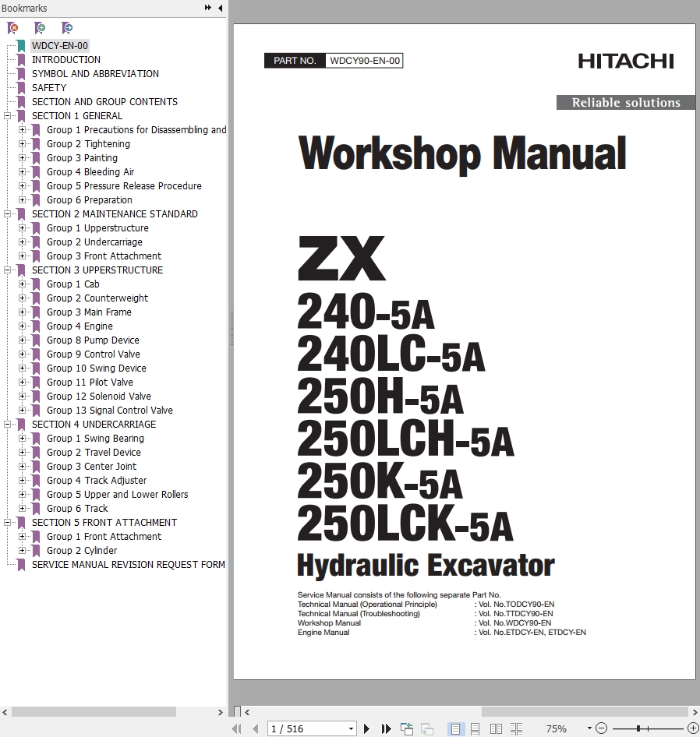
Task: Open Group 4 Bleeding Air bookmark
Action: point(90,172)
